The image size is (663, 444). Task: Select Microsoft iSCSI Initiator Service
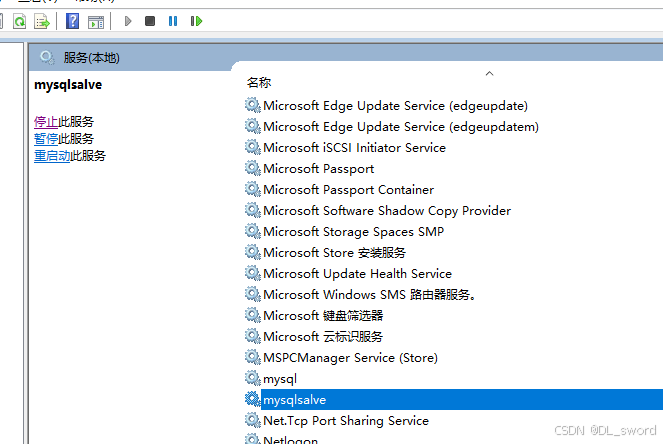coord(354,148)
